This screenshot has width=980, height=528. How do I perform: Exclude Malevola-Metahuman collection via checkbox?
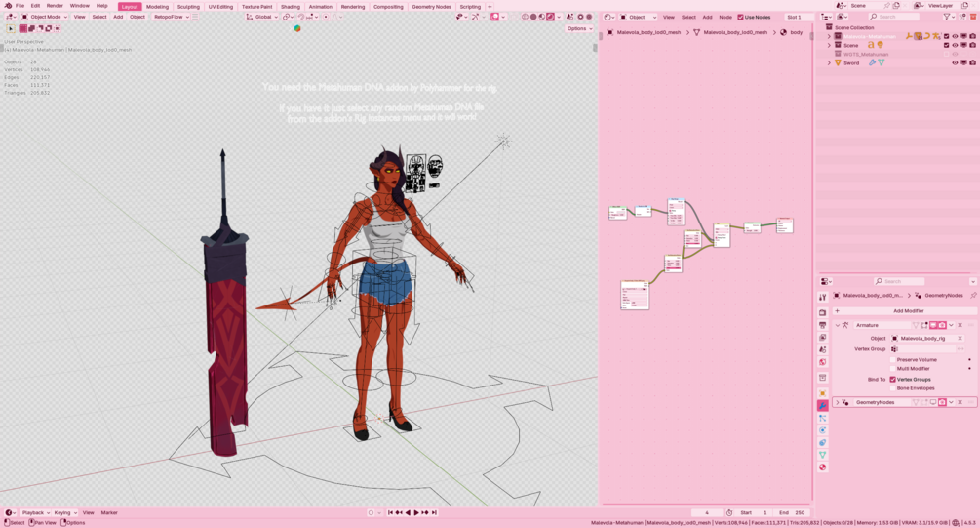point(946,36)
